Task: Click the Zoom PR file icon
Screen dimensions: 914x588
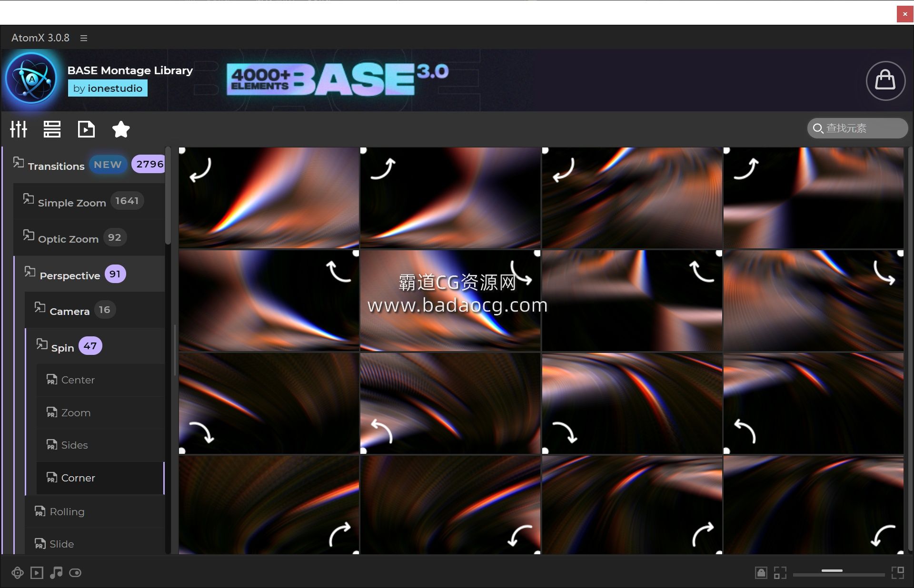Action: (x=52, y=412)
